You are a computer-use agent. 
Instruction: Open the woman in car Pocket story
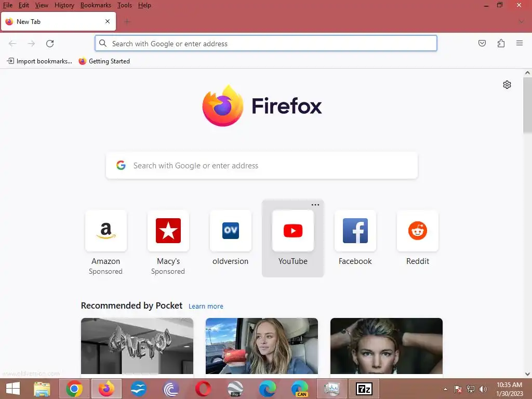262,345
